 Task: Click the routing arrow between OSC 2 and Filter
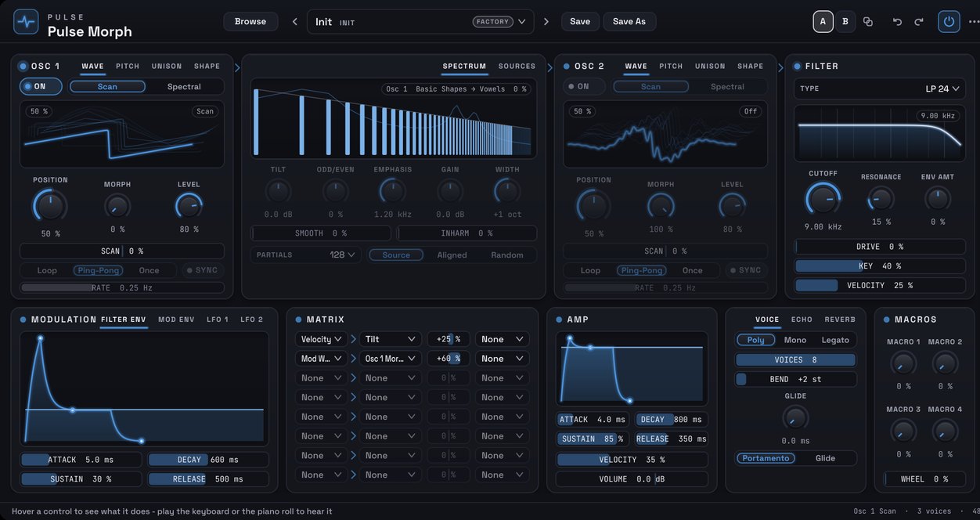(x=780, y=67)
